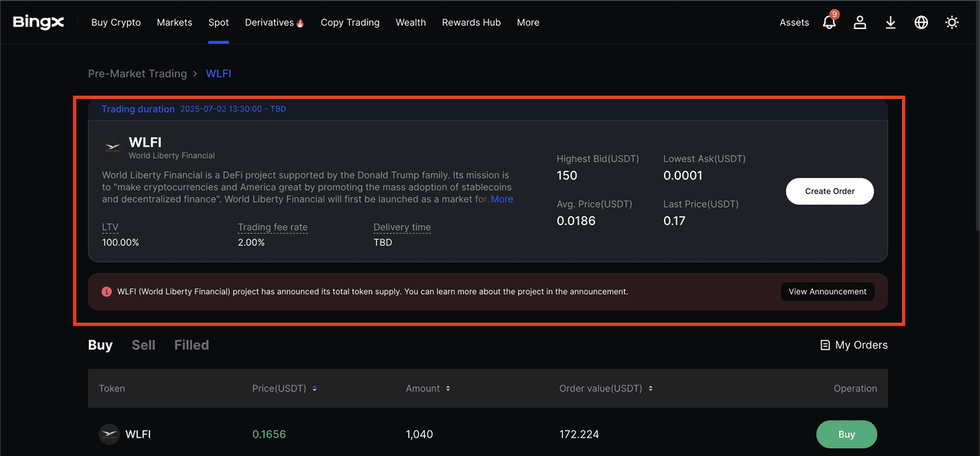Viewport: 980px width, 456px height.
Task: Click the red info icon in announcement bar
Action: click(106, 292)
